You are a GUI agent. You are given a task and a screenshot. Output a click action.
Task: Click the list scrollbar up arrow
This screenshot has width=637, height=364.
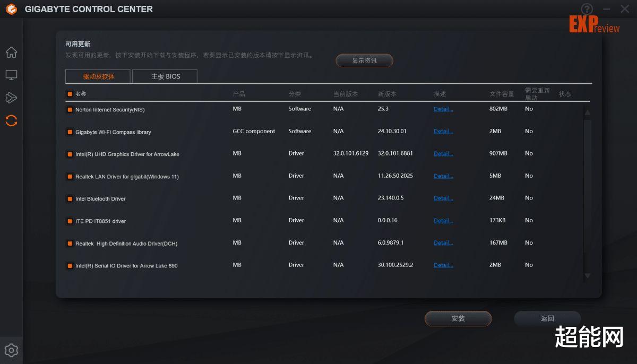click(587, 112)
